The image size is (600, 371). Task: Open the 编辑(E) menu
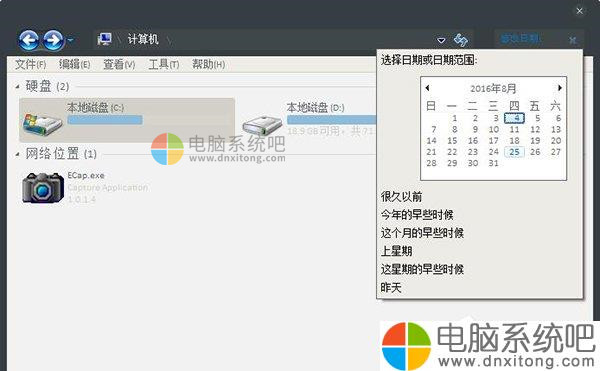coord(74,64)
